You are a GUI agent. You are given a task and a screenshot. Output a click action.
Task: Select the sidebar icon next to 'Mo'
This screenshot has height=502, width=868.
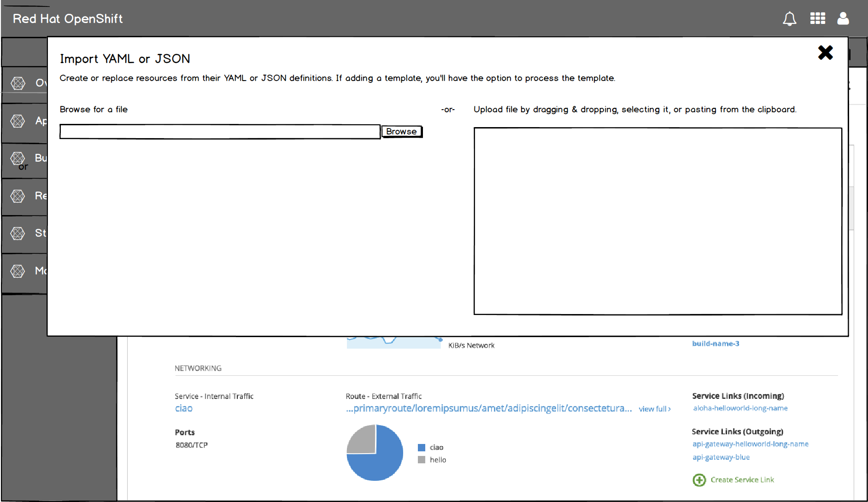point(18,271)
